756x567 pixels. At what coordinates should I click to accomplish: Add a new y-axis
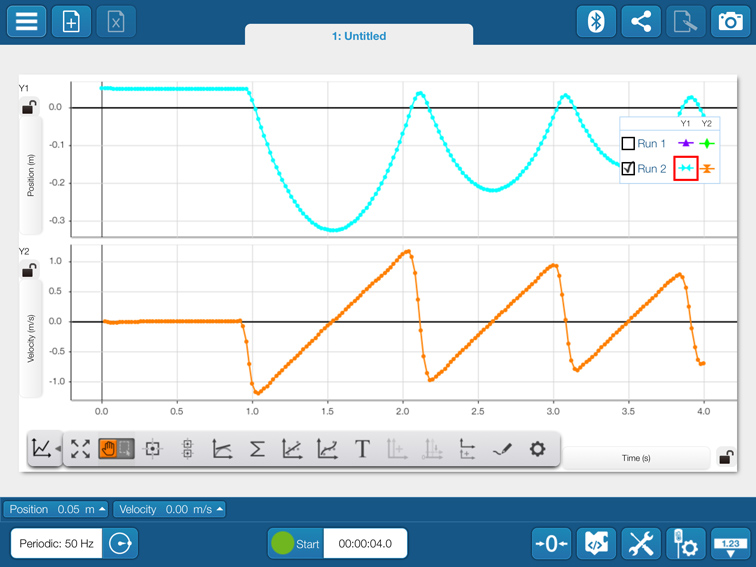[x=397, y=449]
